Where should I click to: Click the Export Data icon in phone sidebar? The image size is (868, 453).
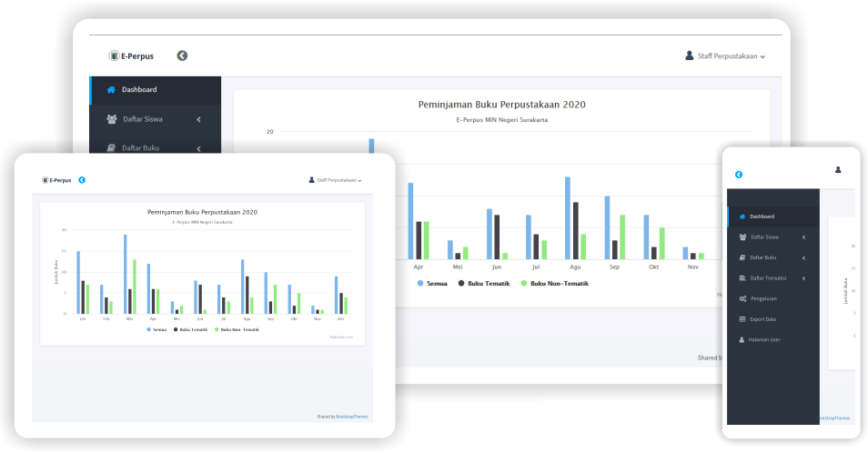click(x=742, y=319)
